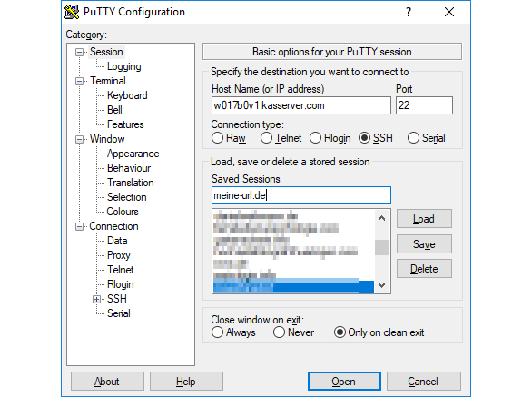Viewport: 532px width, 397px height.
Task: Open the Selection category
Action: [x=127, y=197]
